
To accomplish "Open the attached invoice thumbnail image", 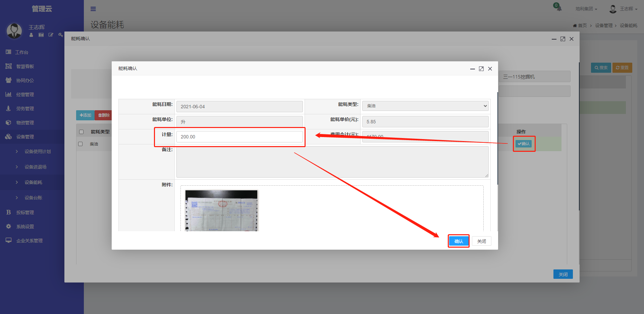I will click(221, 210).
